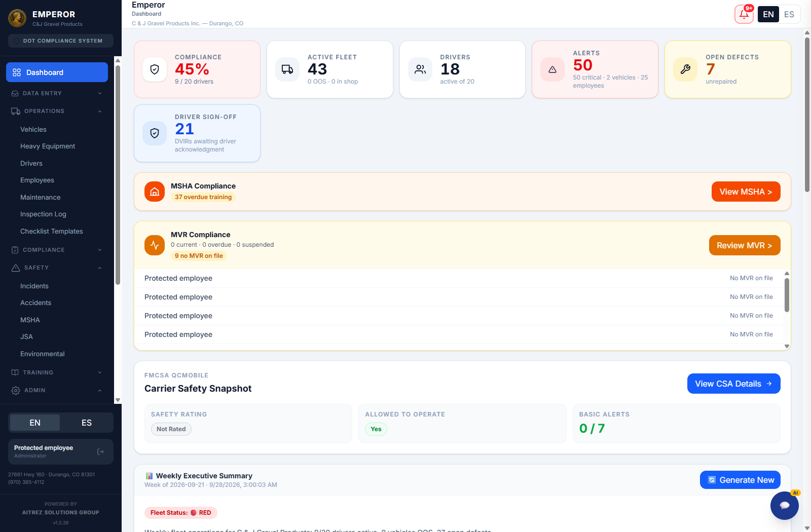Open the Maintenance menu item
The image size is (811, 532).
(41, 197)
